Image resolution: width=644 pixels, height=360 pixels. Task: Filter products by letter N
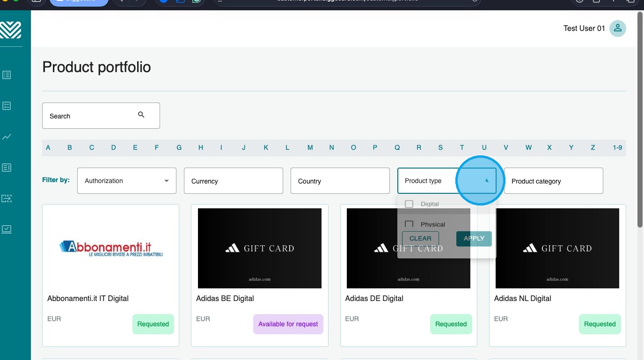pos(331,147)
